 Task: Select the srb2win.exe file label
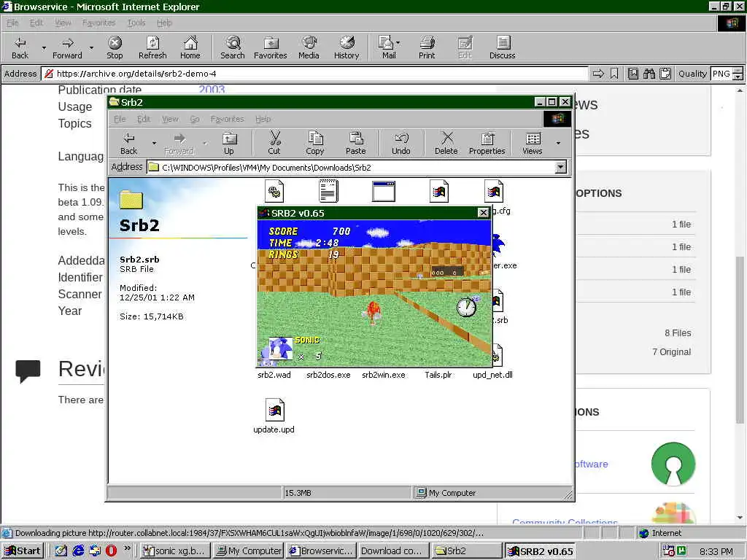[384, 375]
